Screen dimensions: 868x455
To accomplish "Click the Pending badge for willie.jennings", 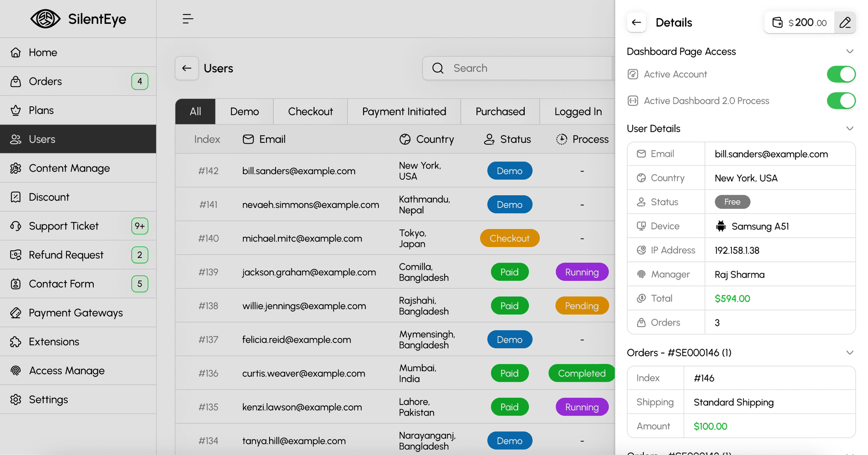I will pyautogui.click(x=581, y=306).
